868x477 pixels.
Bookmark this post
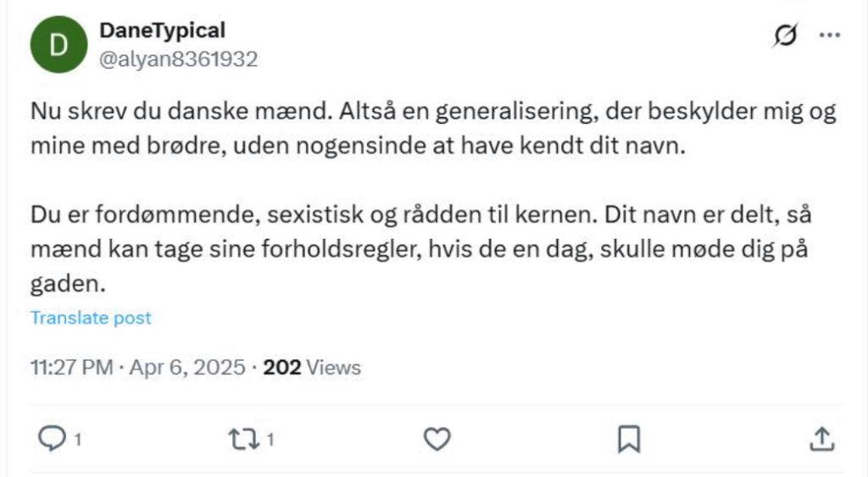click(629, 440)
